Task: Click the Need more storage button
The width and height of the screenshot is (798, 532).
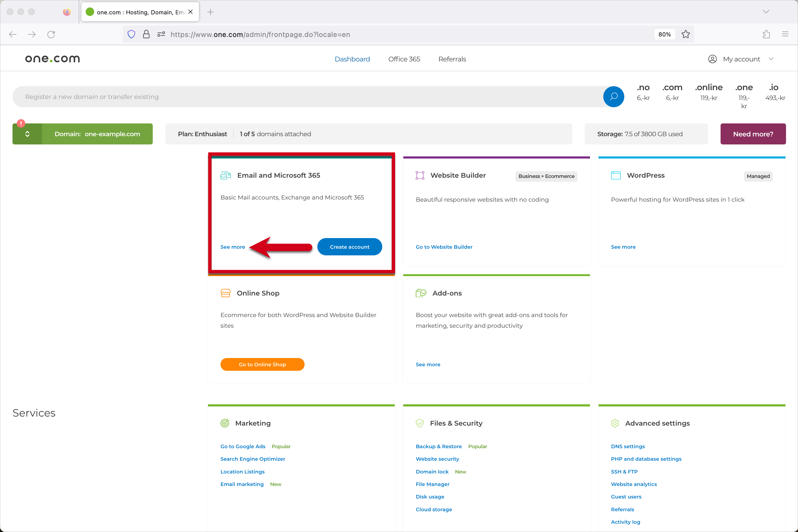Action: tap(753, 134)
